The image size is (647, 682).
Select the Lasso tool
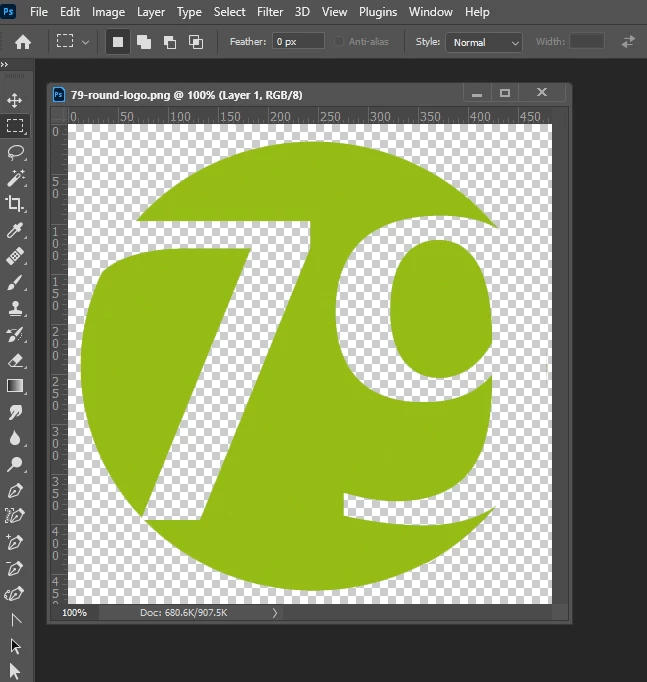click(16, 152)
